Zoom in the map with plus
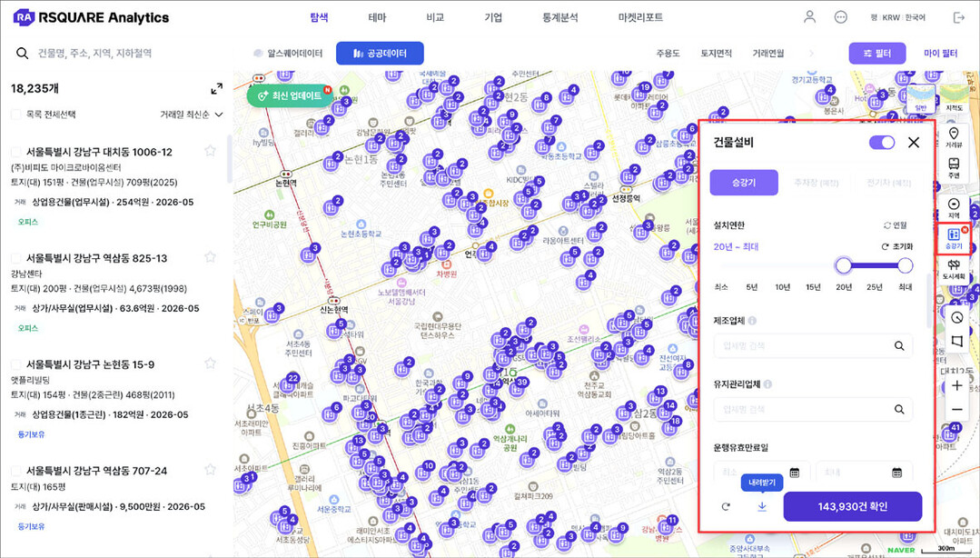The height and width of the screenshot is (558, 980). (957, 385)
